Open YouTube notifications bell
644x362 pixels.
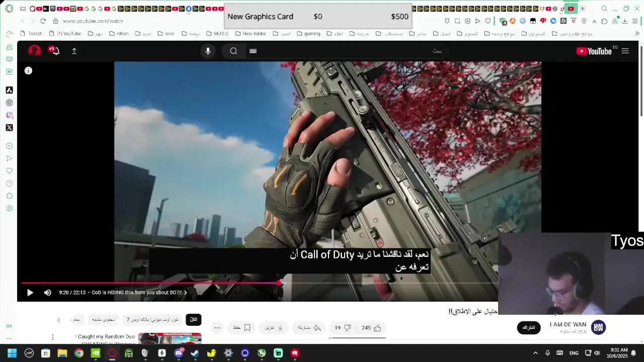[54, 51]
